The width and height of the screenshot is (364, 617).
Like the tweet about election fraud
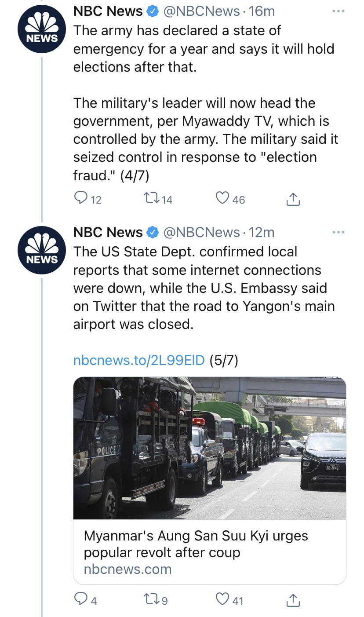click(x=223, y=200)
